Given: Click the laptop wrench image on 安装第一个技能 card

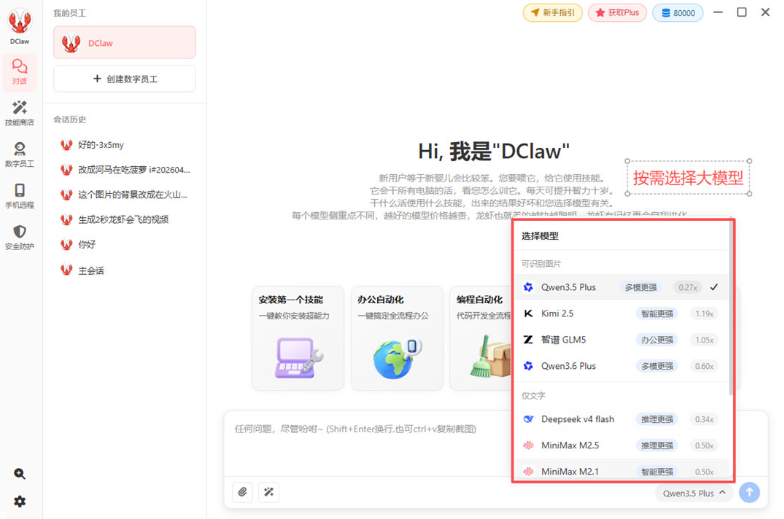Looking at the screenshot, I should [x=298, y=358].
